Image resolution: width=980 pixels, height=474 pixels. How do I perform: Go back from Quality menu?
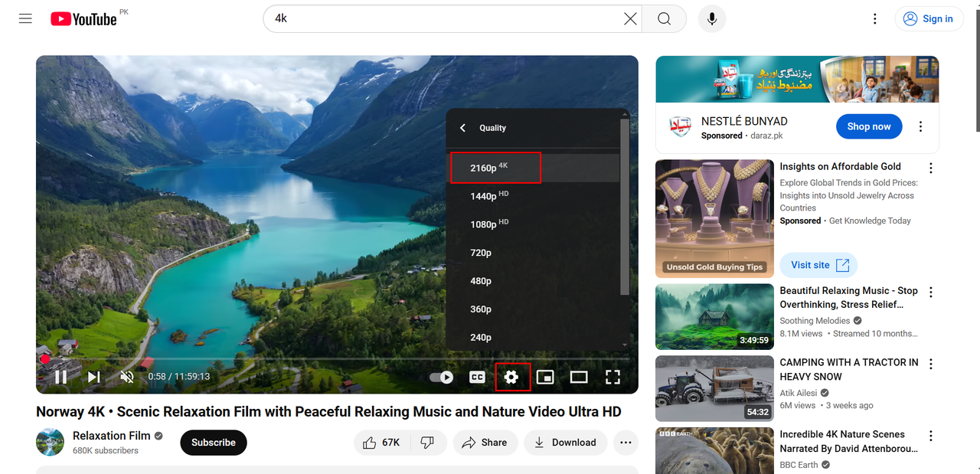pyautogui.click(x=462, y=128)
